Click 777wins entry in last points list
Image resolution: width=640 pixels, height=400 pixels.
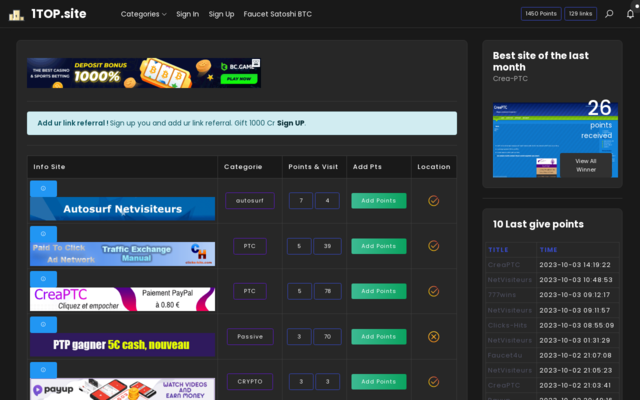(x=502, y=295)
